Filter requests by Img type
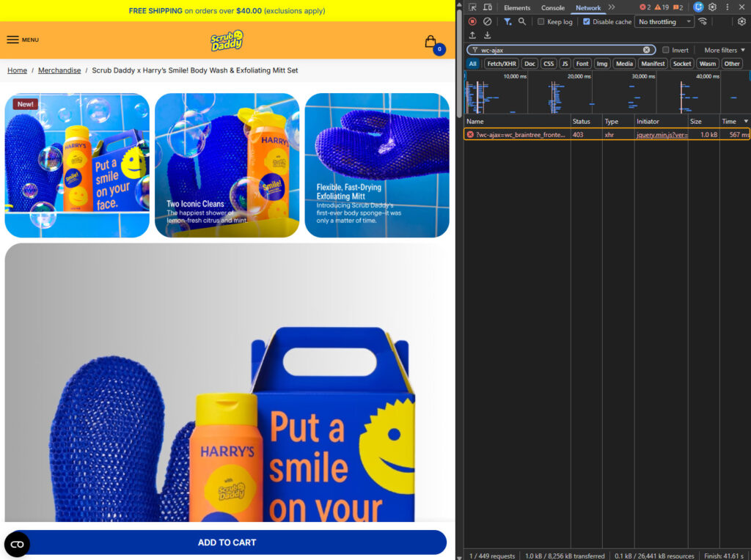751x560 pixels. point(602,64)
